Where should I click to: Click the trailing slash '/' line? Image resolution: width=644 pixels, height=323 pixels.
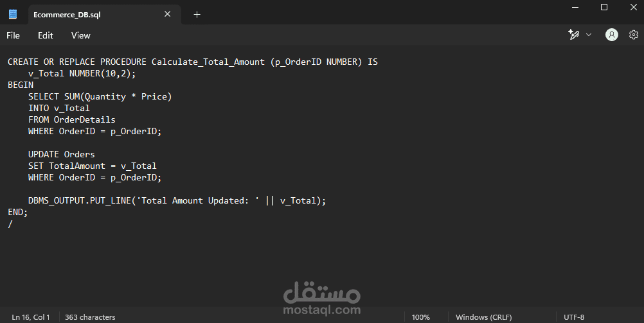10,223
